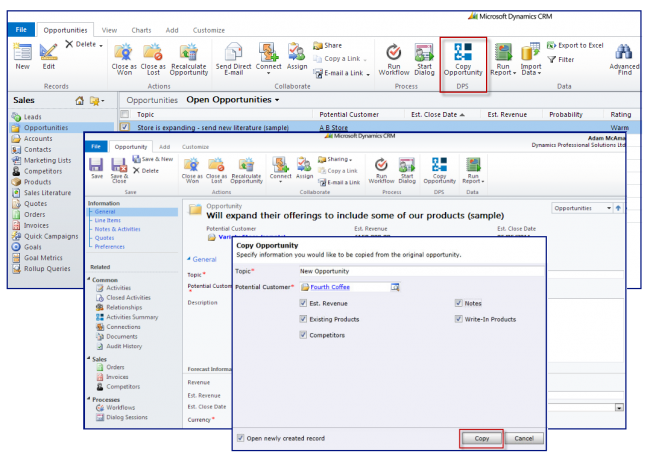Click New record icon in main ribbon
The width and height of the screenshot is (650, 459).
pyautogui.click(x=22, y=56)
